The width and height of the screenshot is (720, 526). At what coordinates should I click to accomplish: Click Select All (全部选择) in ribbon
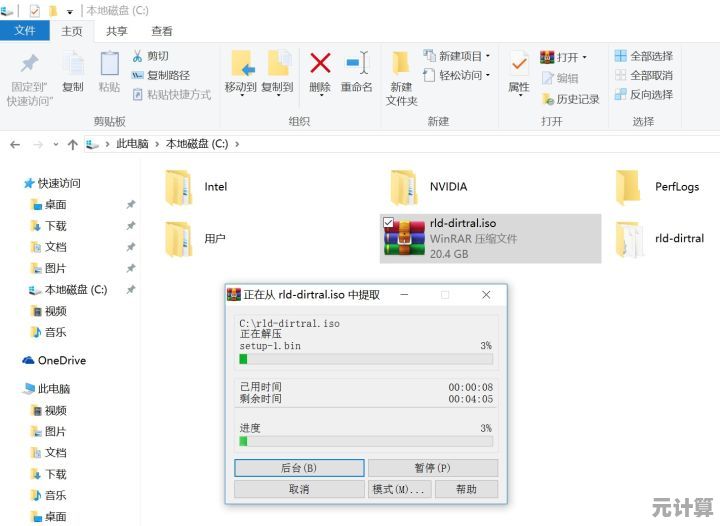(643, 56)
